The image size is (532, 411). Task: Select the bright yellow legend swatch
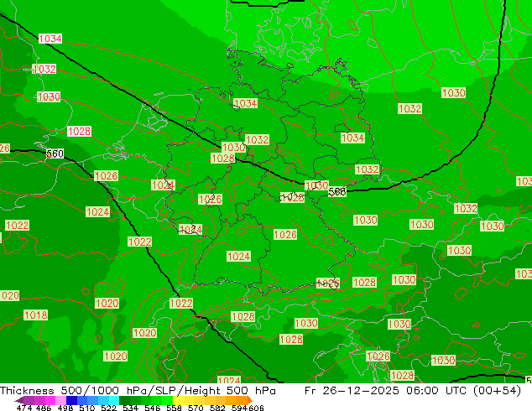point(178,400)
